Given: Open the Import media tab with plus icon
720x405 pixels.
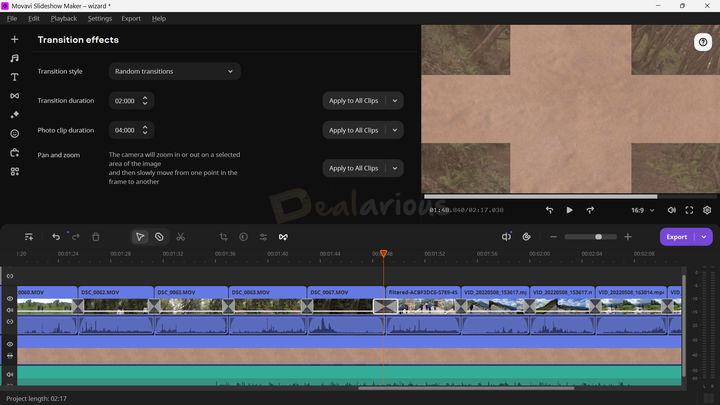Looking at the screenshot, I should click(x=15, y=39).
